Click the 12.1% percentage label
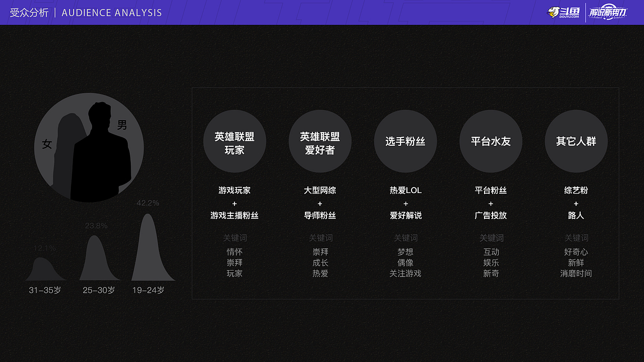Viewport: 644px width, 362px height. (45, 248)
